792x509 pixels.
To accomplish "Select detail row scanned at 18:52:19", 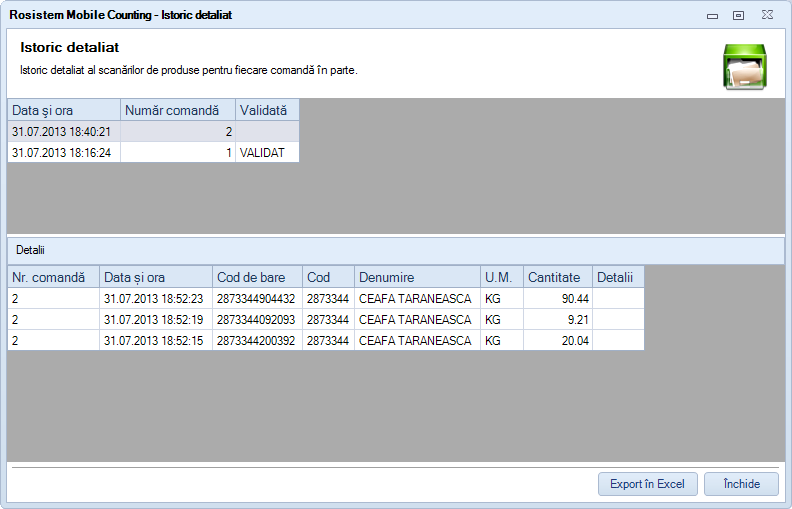I will tap(154, 320).
